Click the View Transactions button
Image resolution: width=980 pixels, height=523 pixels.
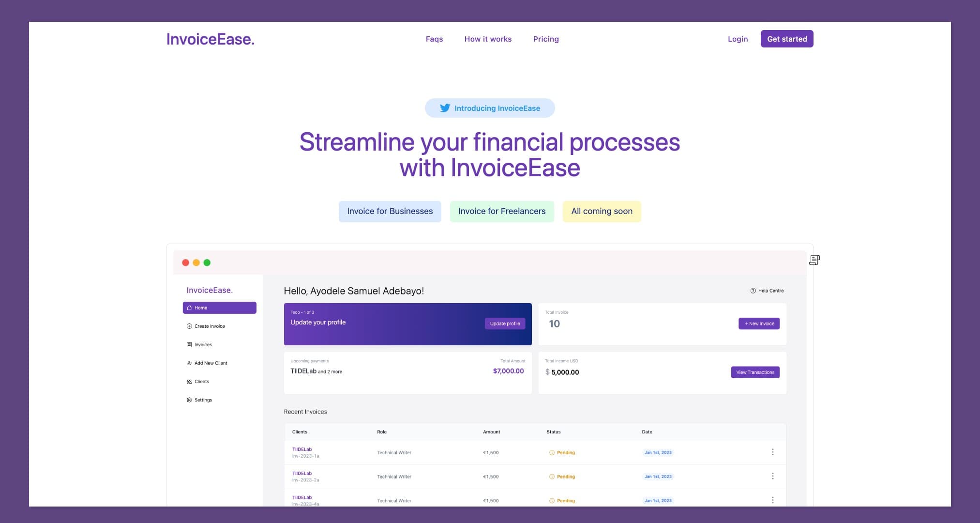(x=755, y=372)
